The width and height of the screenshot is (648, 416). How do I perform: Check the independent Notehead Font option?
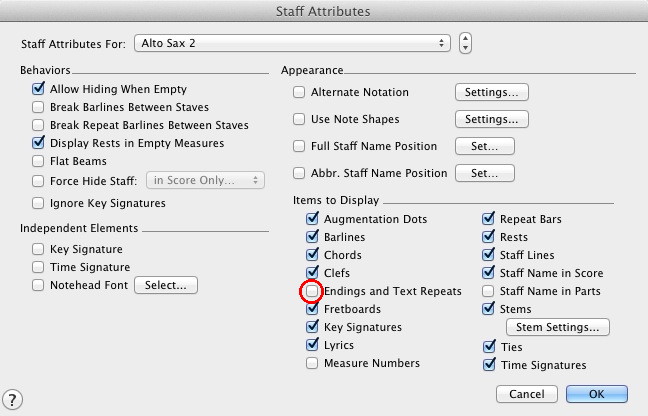(38, 285)
